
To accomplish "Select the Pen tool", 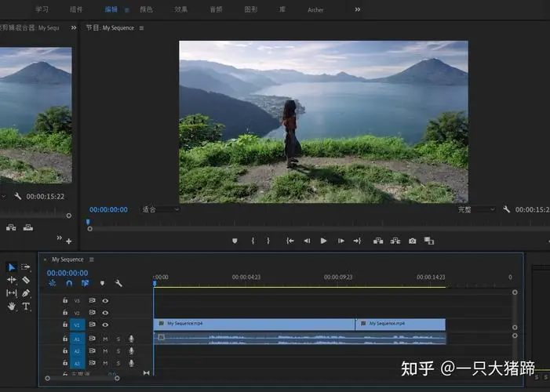I will (26, 293).
